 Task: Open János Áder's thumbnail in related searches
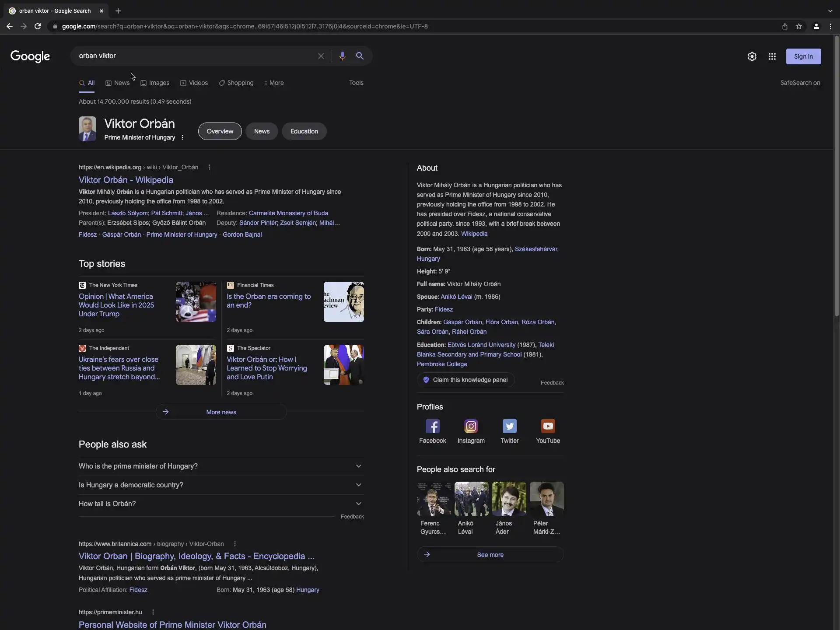[509, 499]
